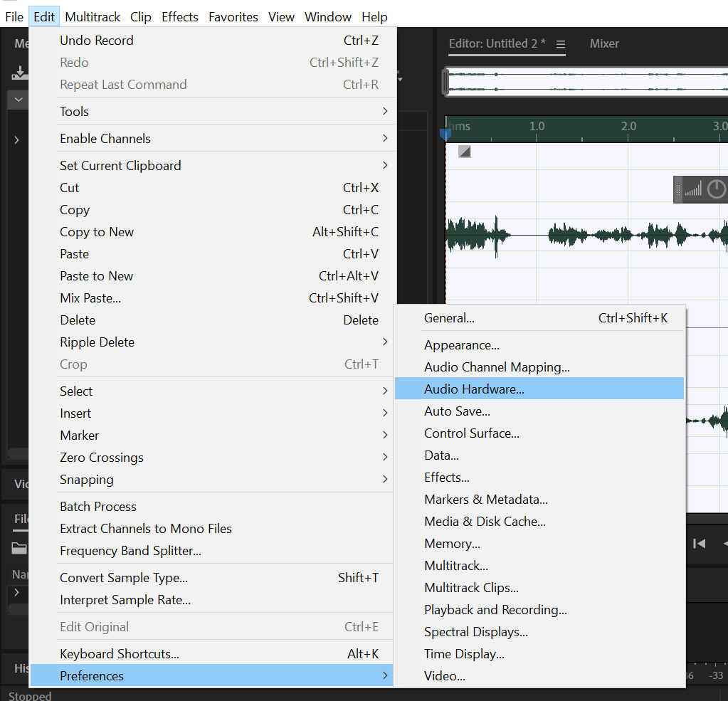Click the clock icon in the clip HUD

coord(716,189)
